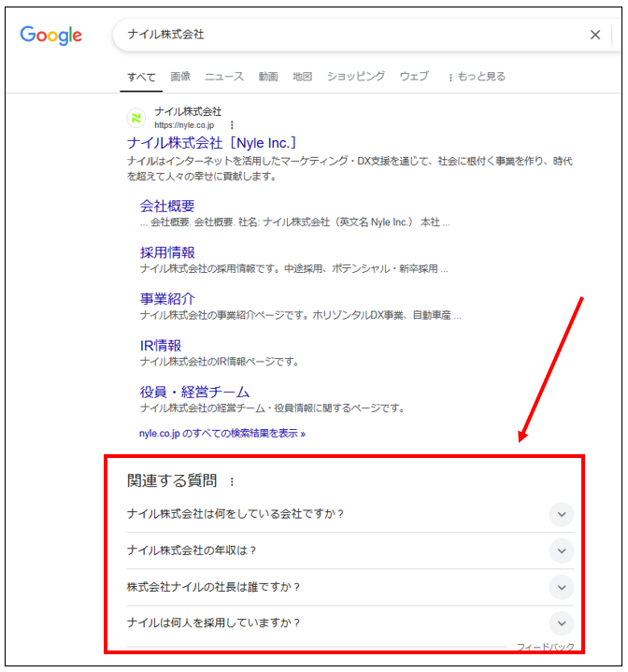Image resolution: width=628 pixels, height=672 pixels.
Task: Clear the search box with the X icon
Action: click(x=595, y=35)
